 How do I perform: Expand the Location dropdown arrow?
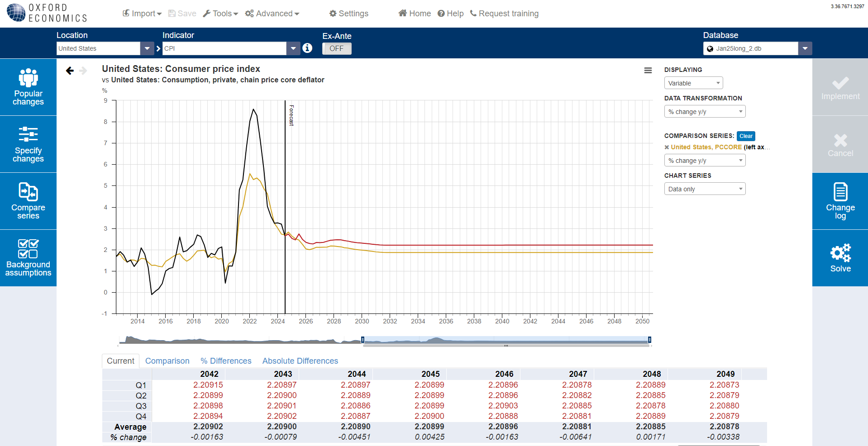click(147, 48)
